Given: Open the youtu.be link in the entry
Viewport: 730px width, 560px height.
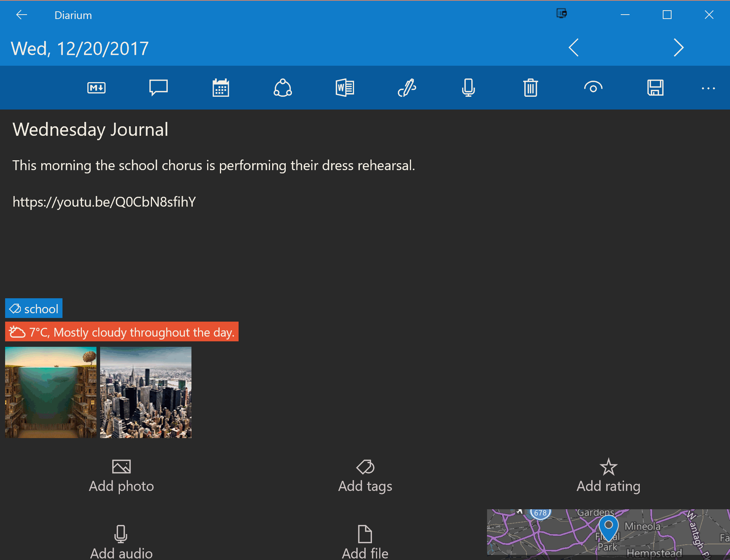Looking at the screenshot, I should point(104,202).
